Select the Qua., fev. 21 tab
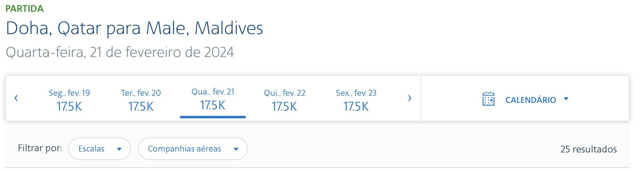 213,99
